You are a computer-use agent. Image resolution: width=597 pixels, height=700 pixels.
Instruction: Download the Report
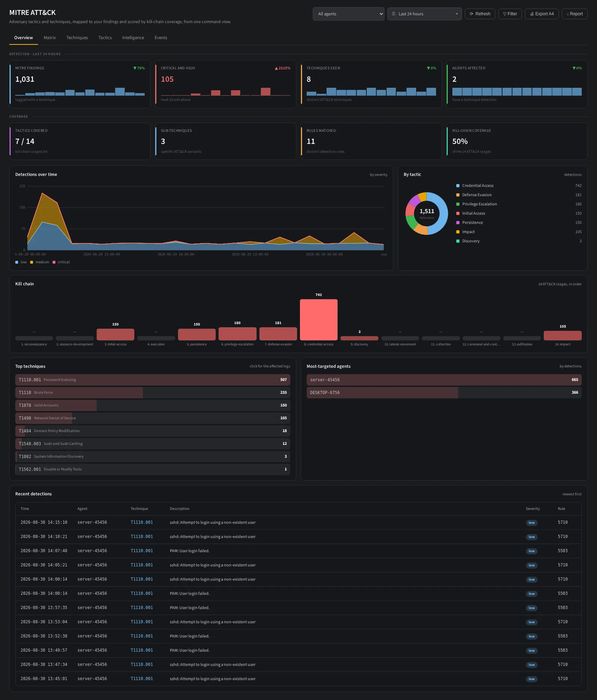click(575, 14)
